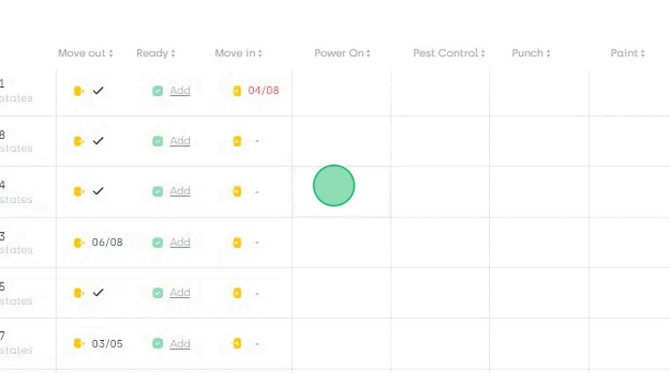Click move-out icon in the 03/05 row
Screen dimensions: 670x373
[x=79, y=344]
